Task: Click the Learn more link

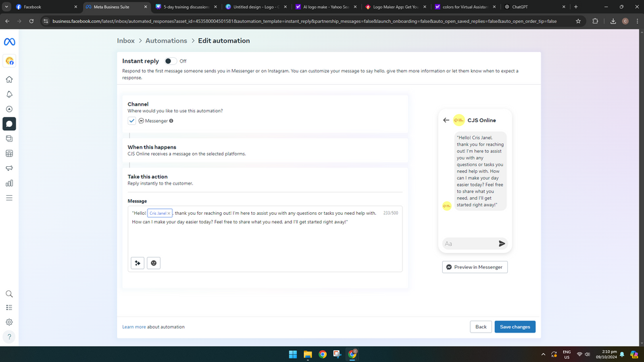Action: pos(134,327)
